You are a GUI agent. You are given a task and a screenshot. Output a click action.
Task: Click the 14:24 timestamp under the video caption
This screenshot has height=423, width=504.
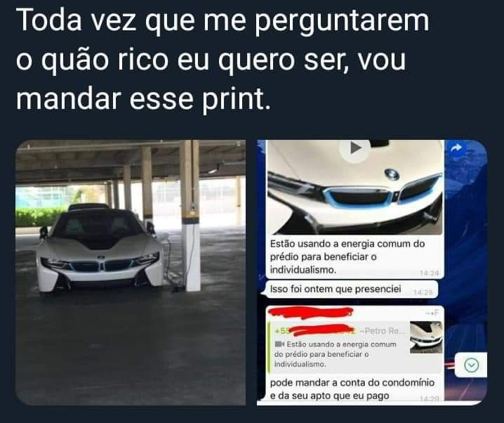[x=429, y=273]
